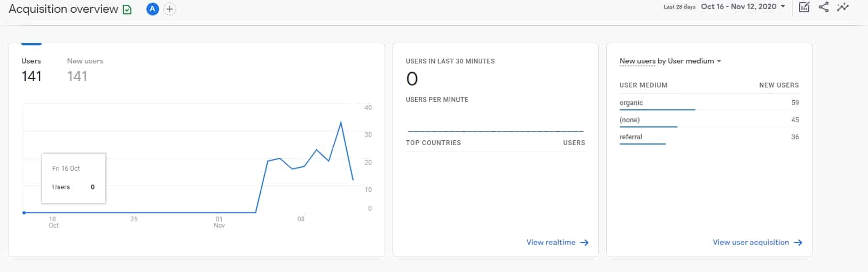
Task: Open the Insights sparkline icon
Action: [843, 7]
